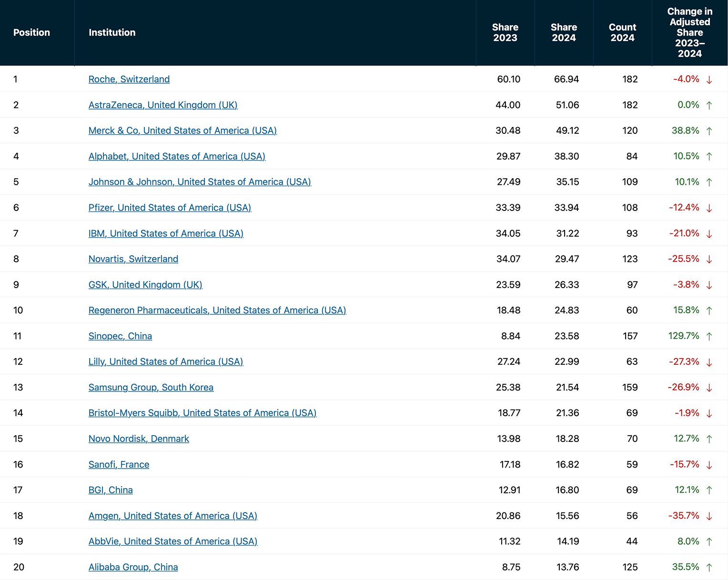
Task: Click the green up arrow in AstraZeneca row
Action: click(x=709, y=105)
